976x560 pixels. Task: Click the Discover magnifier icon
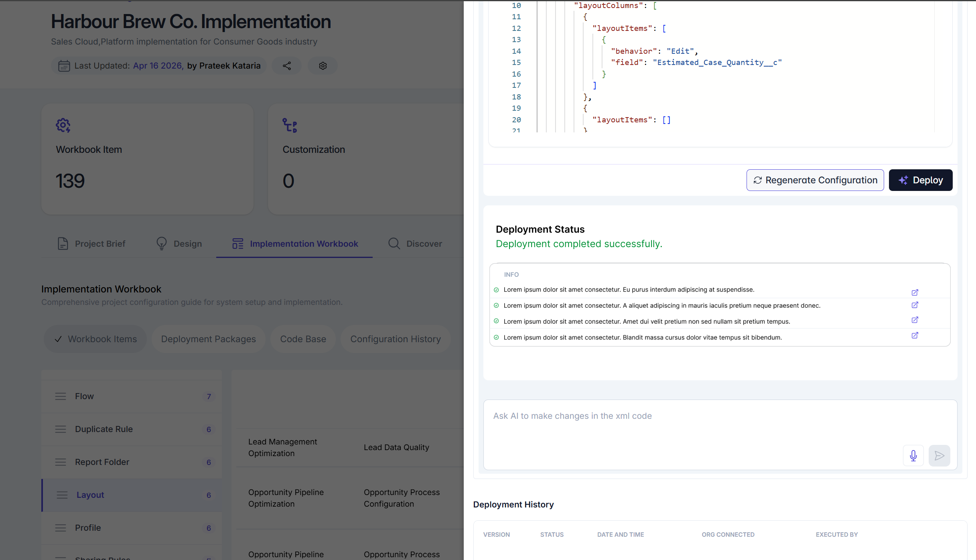coord(394,243)
